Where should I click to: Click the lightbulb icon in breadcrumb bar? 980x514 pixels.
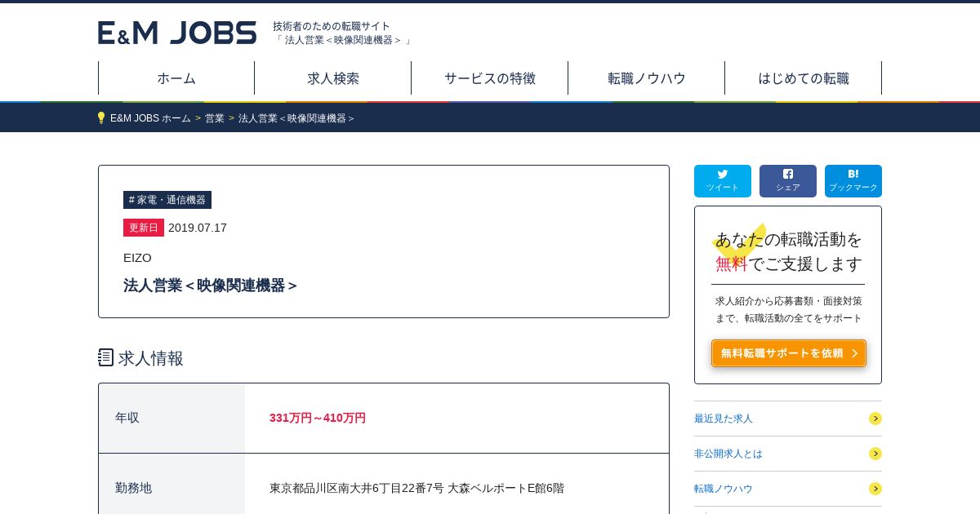[x=101, y=117]
